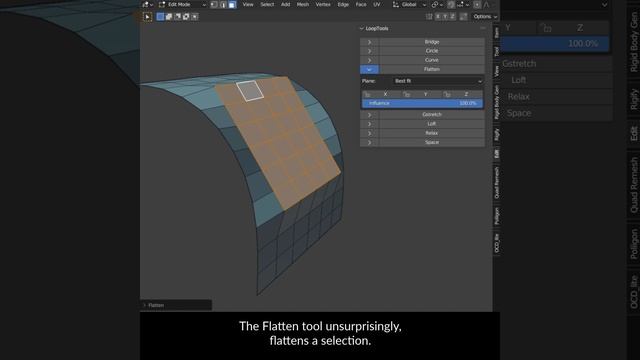Choose Subtract selection mode icon

coord(178,16)
